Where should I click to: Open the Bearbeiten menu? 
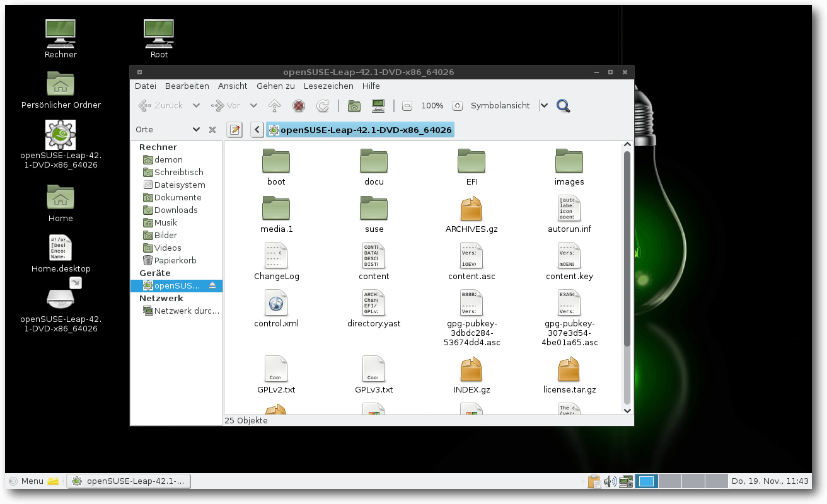(x=187, y=86)
